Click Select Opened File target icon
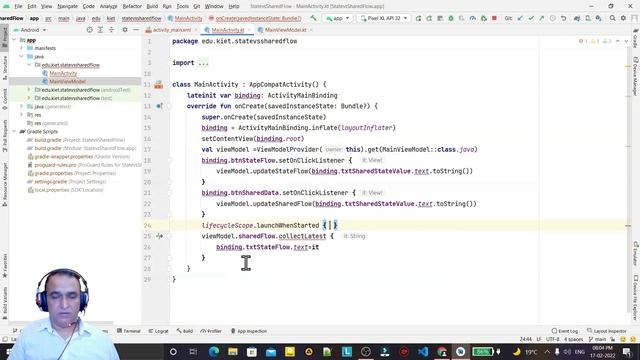The height and width of the screenshot is (360, 640). pos(89,30)
